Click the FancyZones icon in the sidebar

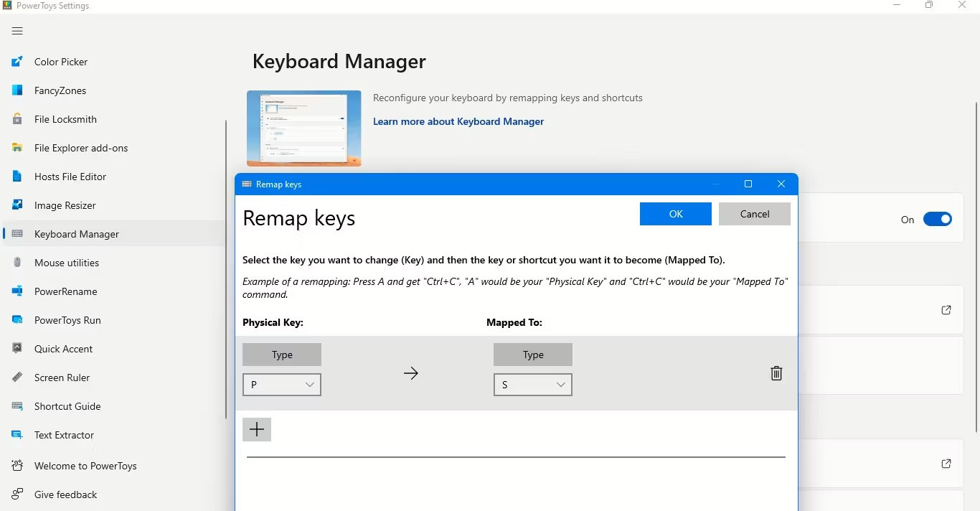(x=17, y=90)
